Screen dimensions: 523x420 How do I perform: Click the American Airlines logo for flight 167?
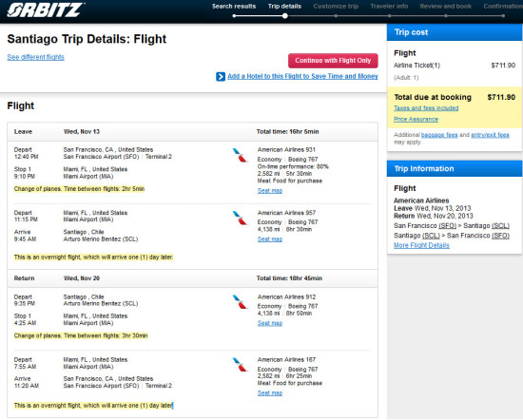click(x=240, y=365)
